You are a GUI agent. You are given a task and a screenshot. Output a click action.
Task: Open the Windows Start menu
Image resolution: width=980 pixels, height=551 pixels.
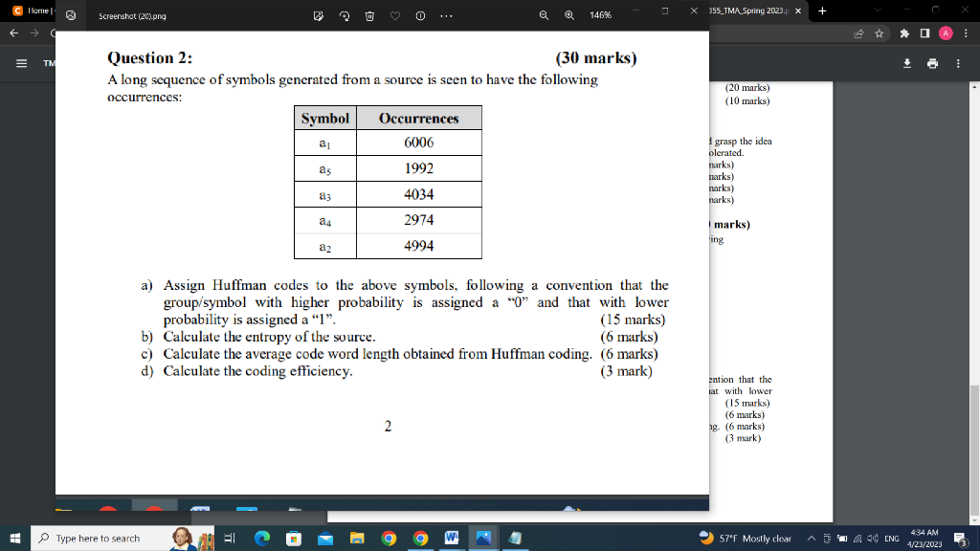[x=13, y=539]
